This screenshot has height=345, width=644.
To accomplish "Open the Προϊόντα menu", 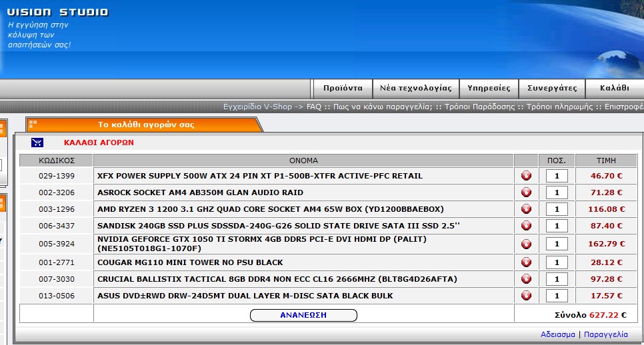I will [x=343, y=88].
